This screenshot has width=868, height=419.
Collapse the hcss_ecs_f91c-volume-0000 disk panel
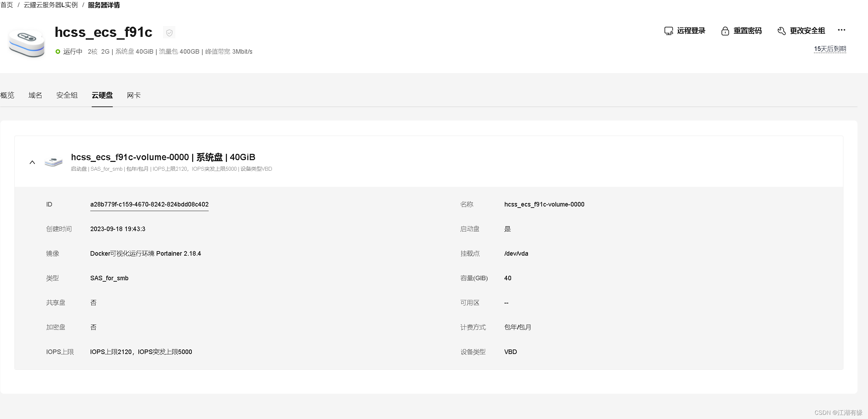(x=32, y=162)
